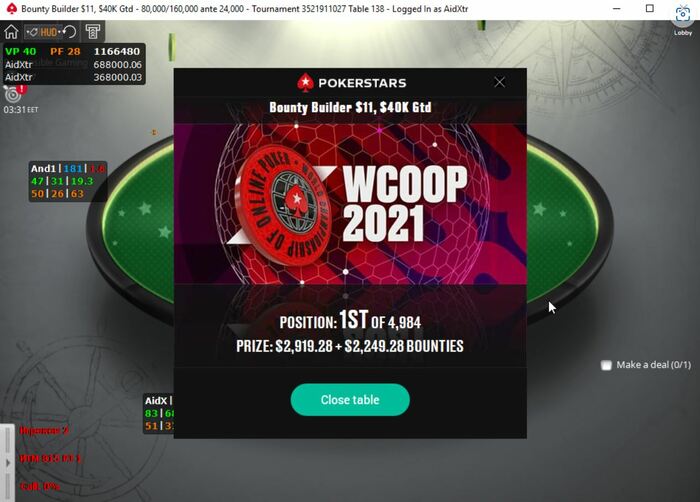
Task: Expand the side panel arrow at left edge
Action: 8,463
